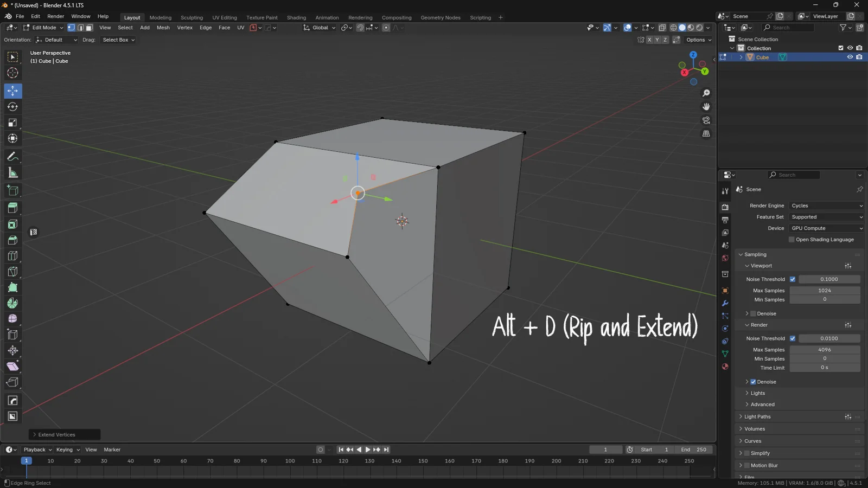The width and height of the screenshot is (868, 488).
Task: Switch to the Shading workspace tab
Action: (x=296, y=17)
